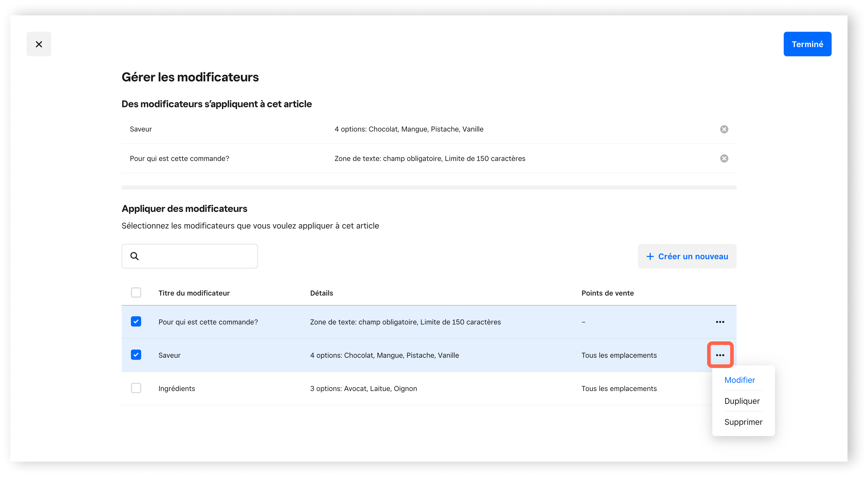Screen dimensions: 868x477
Task: Remove the 'Pour qui est cette commande?' applied modifier
Action: point(724,159)
